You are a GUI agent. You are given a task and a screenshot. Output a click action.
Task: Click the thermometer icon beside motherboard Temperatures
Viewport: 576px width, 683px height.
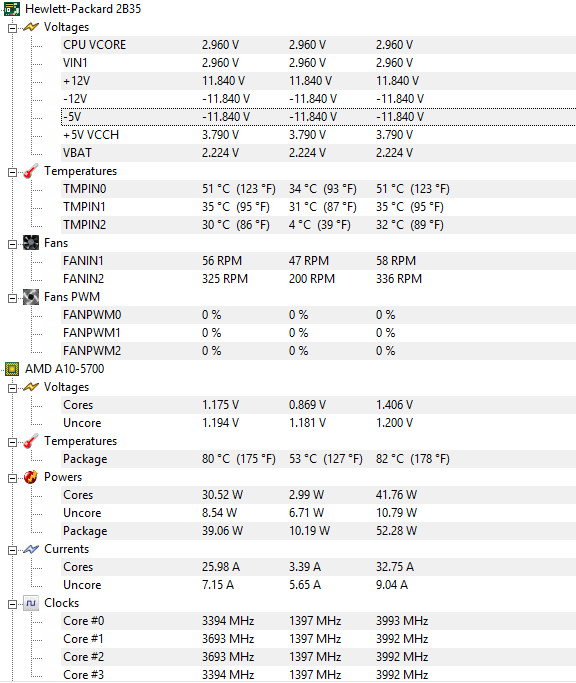[30, 171]
